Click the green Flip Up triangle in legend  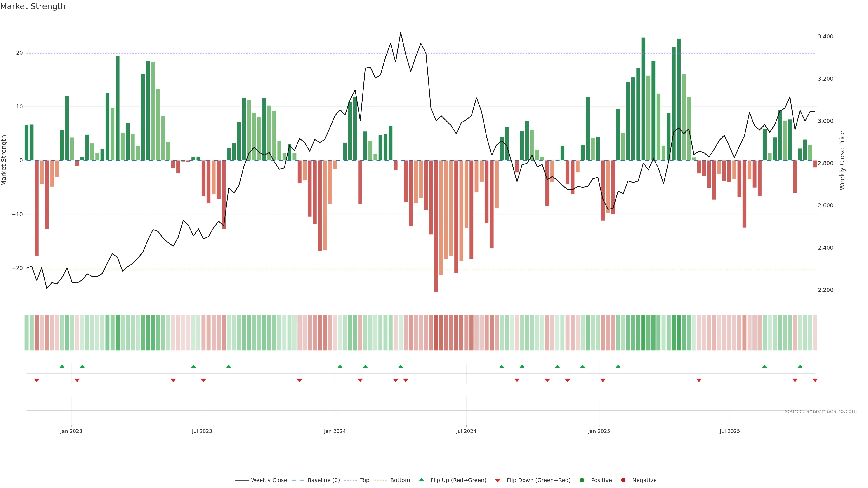coord(421,480)
